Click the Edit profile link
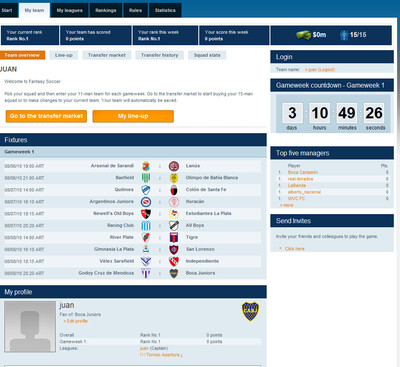Screen dimensions: 400x367 coord(76,321)
